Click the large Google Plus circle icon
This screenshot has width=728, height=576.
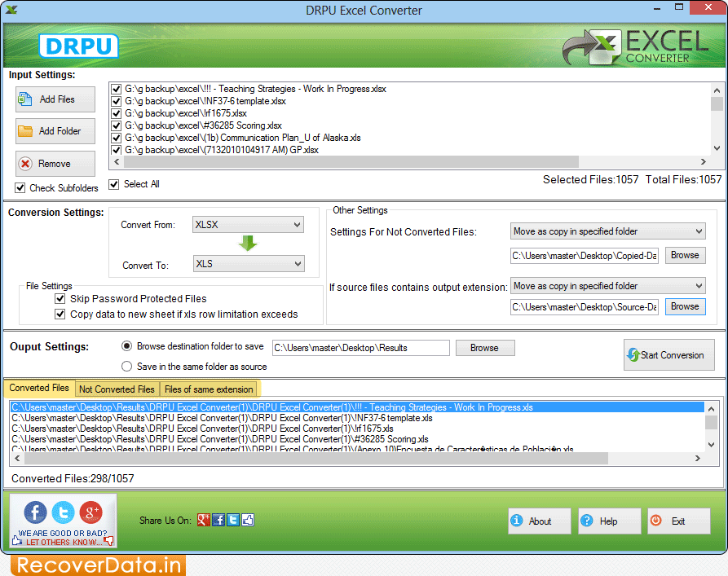pos(91,512)
